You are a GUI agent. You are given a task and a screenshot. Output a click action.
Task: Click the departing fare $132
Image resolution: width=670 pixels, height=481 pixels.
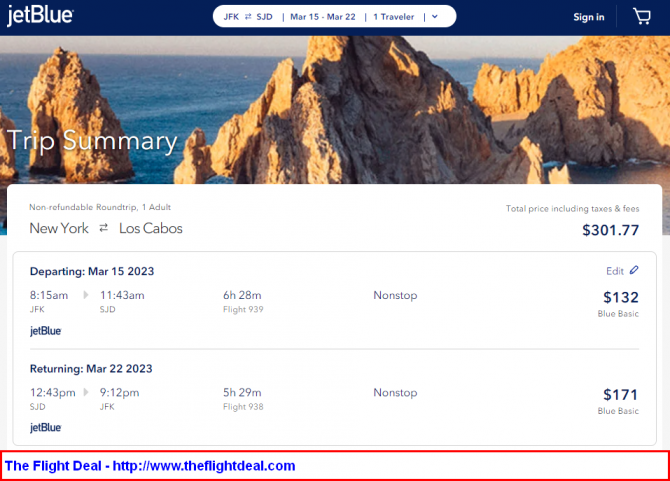tap(620, 297)
